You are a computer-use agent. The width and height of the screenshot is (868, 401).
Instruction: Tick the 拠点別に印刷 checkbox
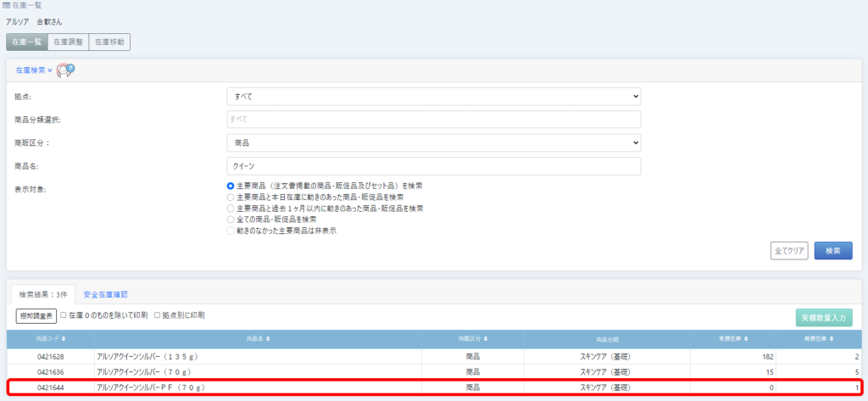[157, 315]
